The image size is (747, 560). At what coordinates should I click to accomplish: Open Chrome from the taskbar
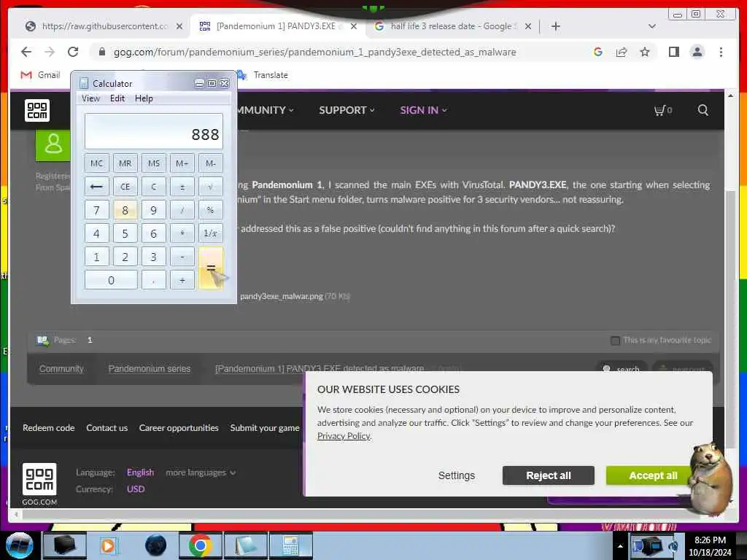point(200,545)
